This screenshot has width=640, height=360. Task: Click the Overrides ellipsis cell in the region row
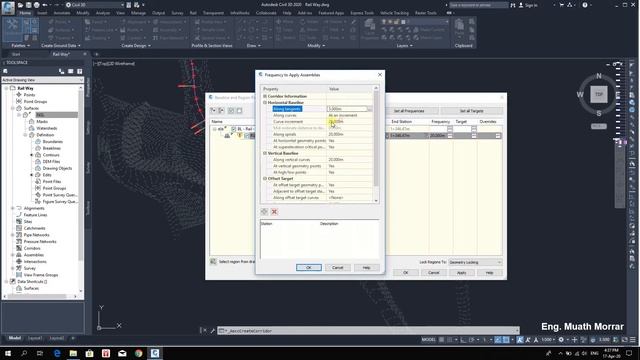(x=498, y=136)
